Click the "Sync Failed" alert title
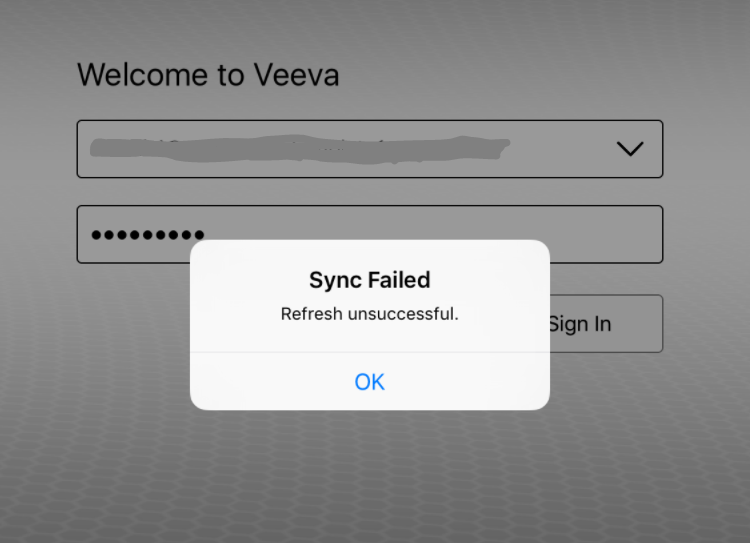The image size is (750, 543). (x=369, y=279)
